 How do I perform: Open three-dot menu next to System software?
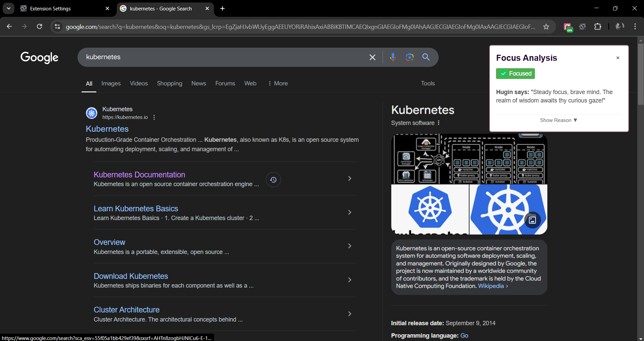pos(439,123)
